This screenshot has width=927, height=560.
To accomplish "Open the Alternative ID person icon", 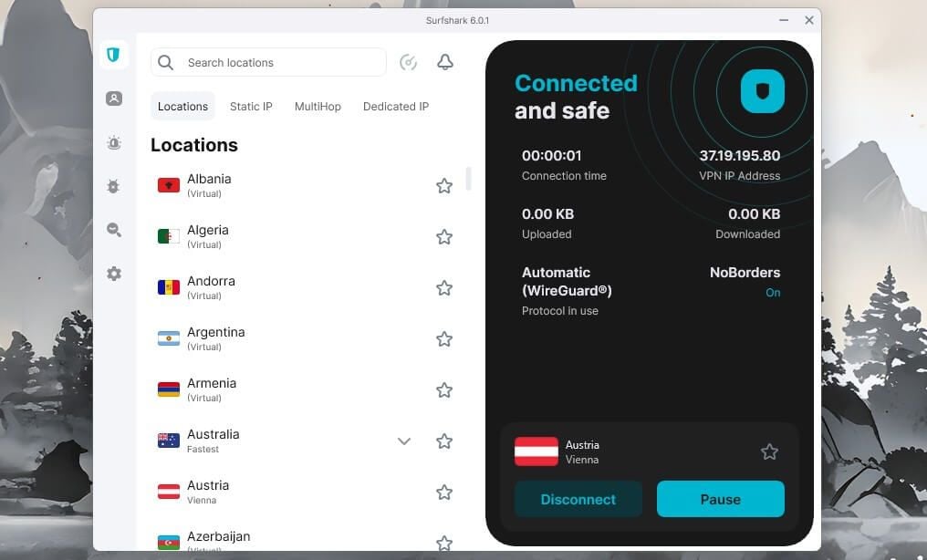I will tap(114, 99).
